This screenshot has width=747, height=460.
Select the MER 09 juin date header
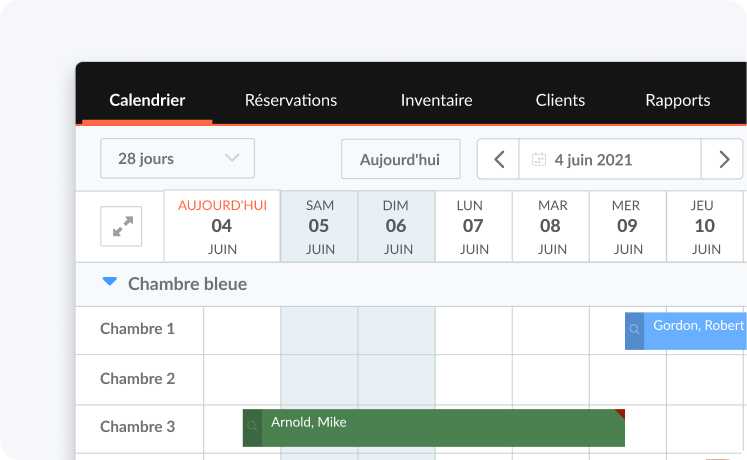click(x=627, y=227)
